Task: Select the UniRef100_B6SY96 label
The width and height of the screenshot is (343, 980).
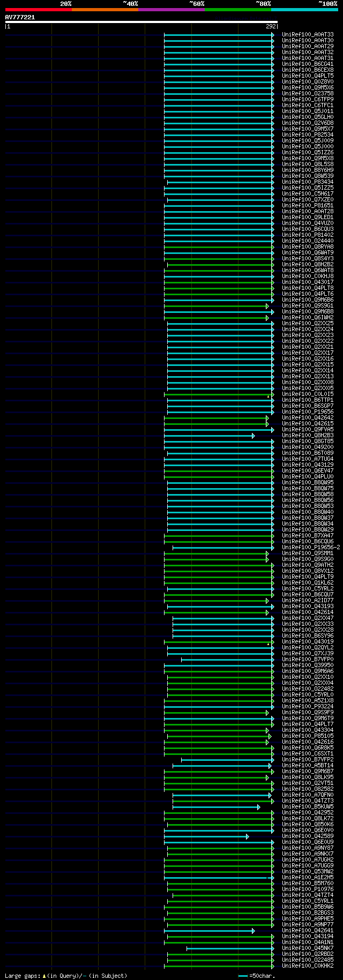Action: (x=308, y=636)
